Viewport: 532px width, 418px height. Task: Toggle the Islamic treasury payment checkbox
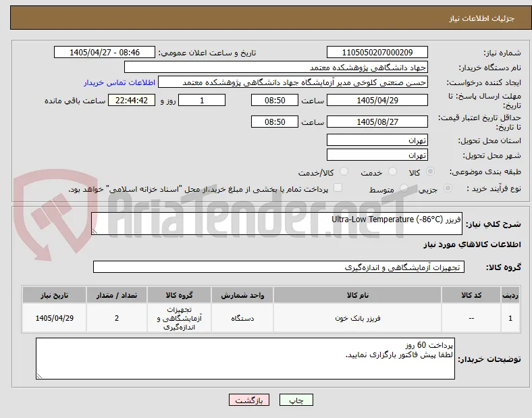click(338, 188)
